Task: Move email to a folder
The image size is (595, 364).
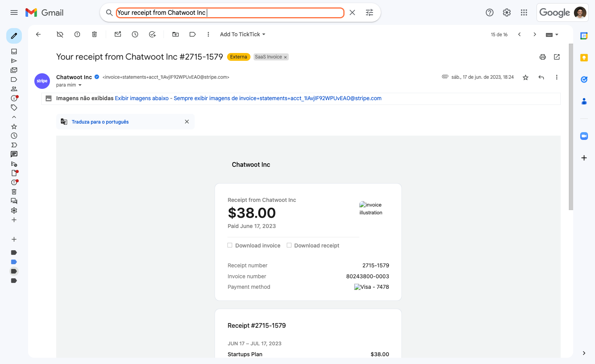Action: pyautogui.click(x=176, y=34)
